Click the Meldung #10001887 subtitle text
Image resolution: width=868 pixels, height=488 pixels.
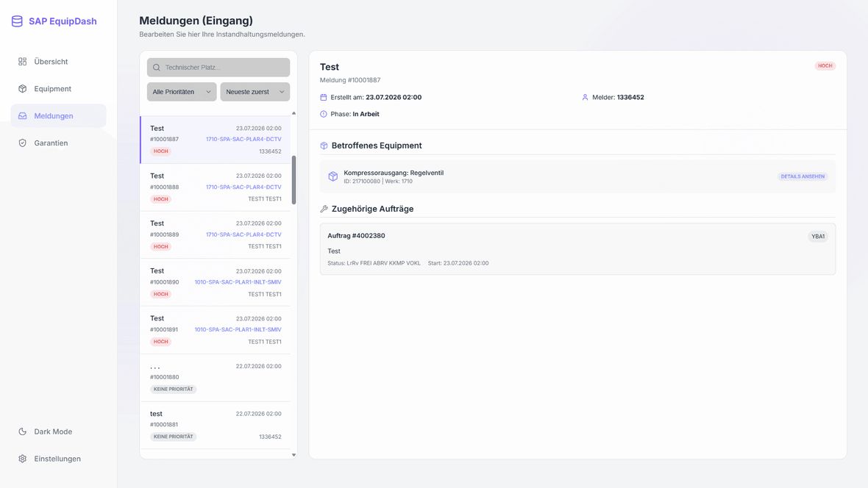(350, 80)
